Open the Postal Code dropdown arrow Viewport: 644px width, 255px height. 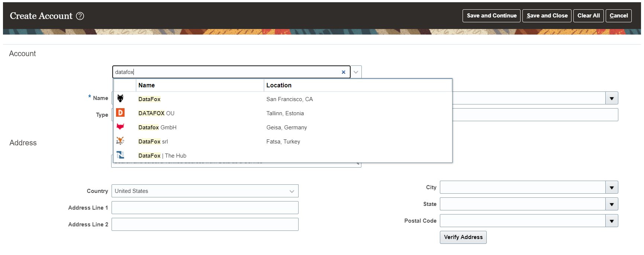pyautogui.click(x=612, y=221)
